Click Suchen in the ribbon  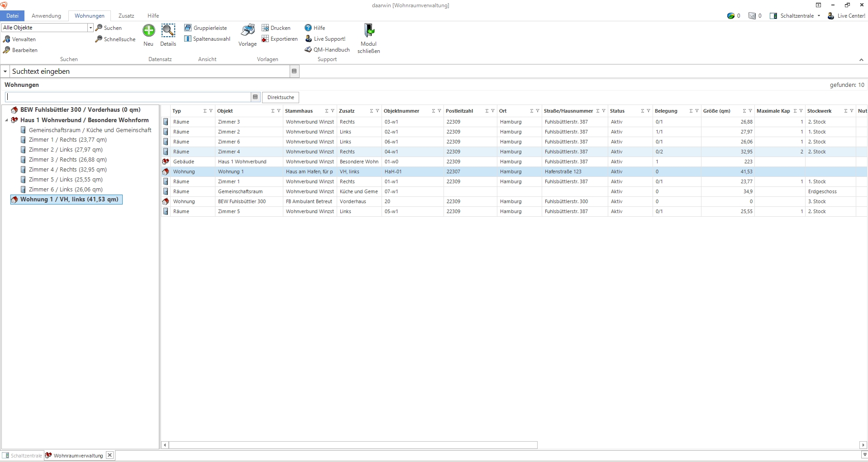click(x=108, y=28)
